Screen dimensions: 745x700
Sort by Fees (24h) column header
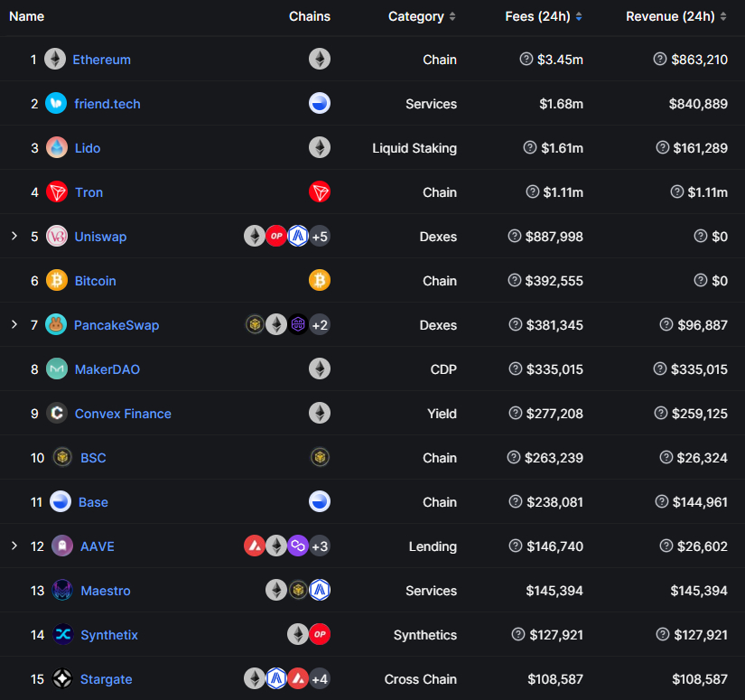[544, 16]
